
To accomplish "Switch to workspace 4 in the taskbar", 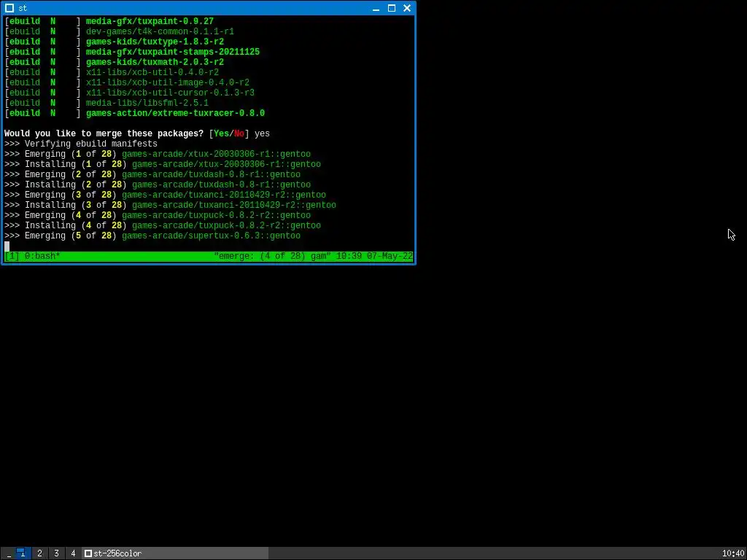I will click(73, 553).
